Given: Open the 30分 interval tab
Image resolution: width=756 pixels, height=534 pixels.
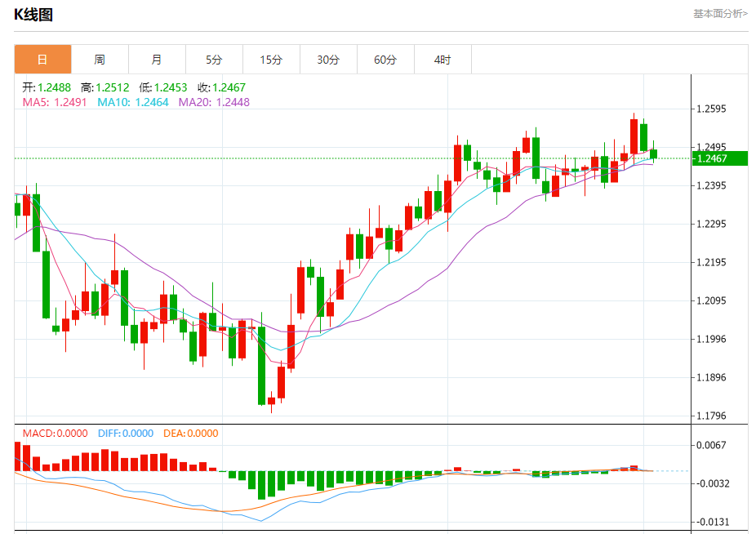Looking at the screenshot, I should pyautogui.click(x=328, y=60).
